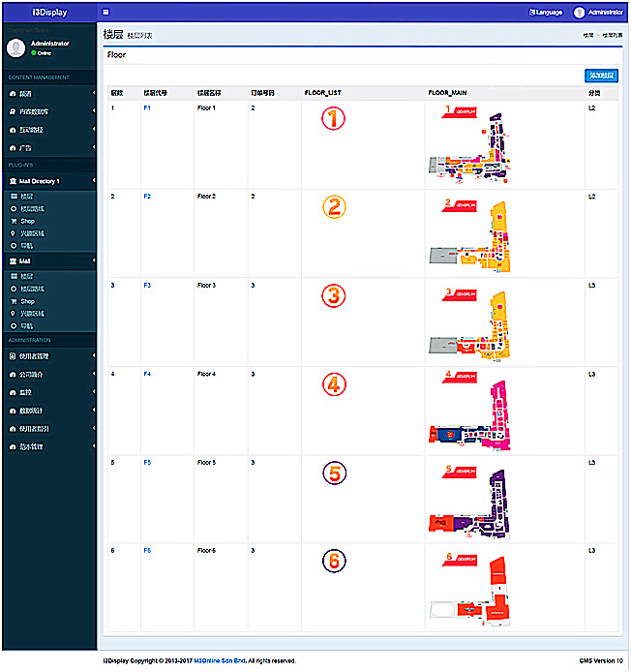This screenshot has height=672, width=631.
Task: Click the circled number 1 floor icon
Action: click(333, 118)
